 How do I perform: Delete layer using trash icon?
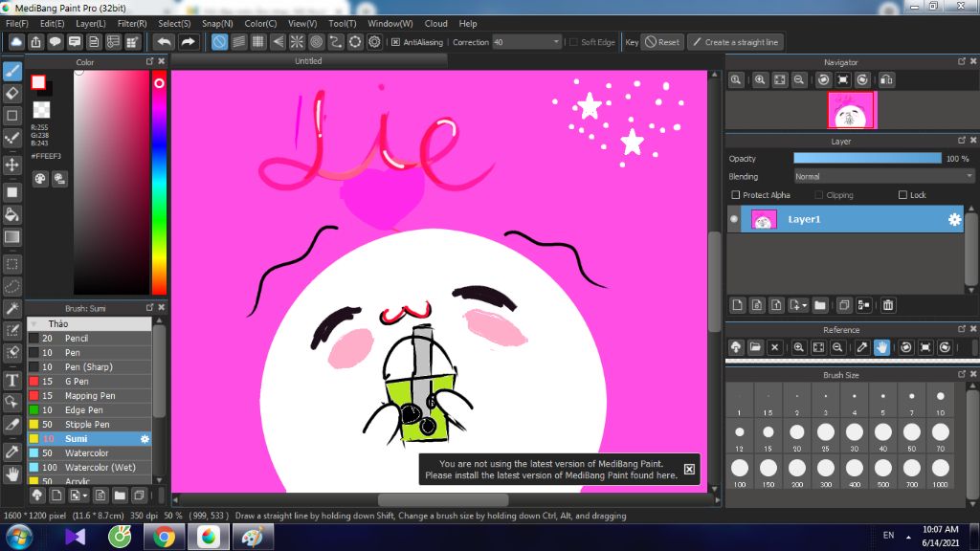tap(888, 305)
